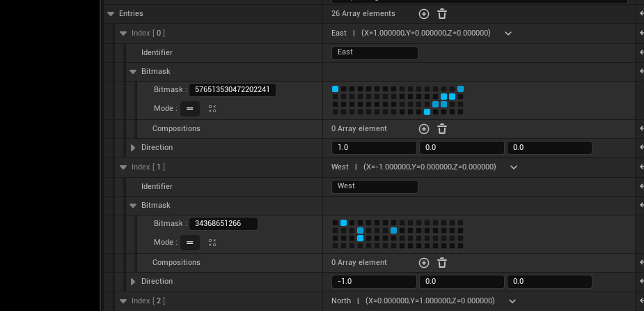Toggle the last top-row bit in East's grid

(x=460, y=89)
